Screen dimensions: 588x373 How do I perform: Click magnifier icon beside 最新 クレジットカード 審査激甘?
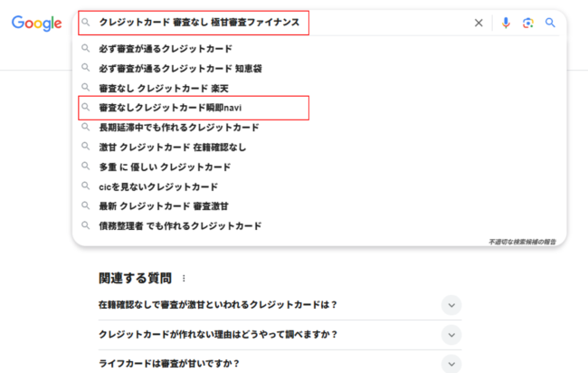(86, 206)
